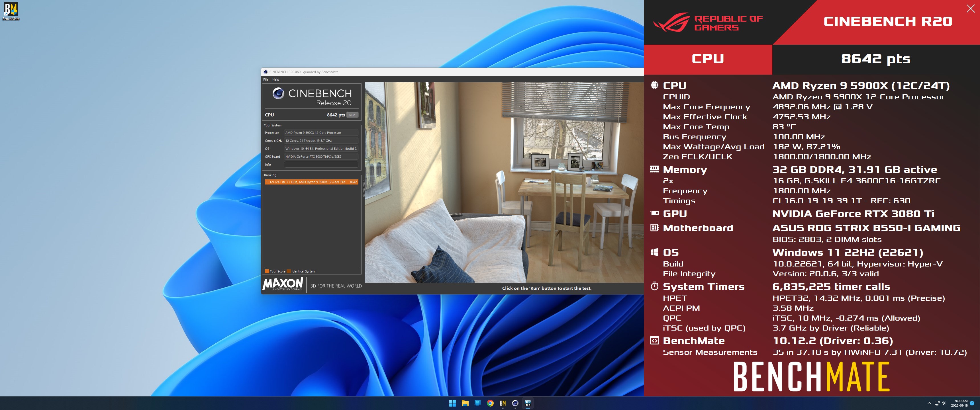The width and height of the screenshot is (980, 410).
Task: Click the Processor field in Your System
Action: [x=321, y=133]
